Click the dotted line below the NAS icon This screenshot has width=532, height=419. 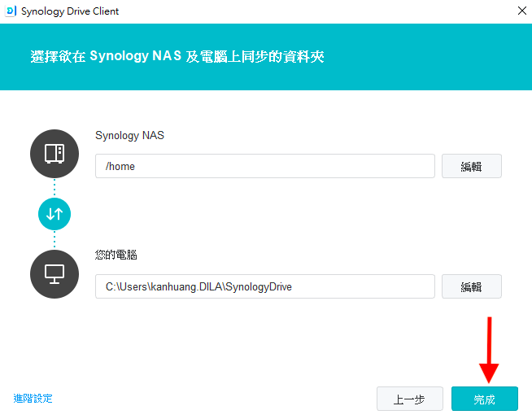click(55, 187)
